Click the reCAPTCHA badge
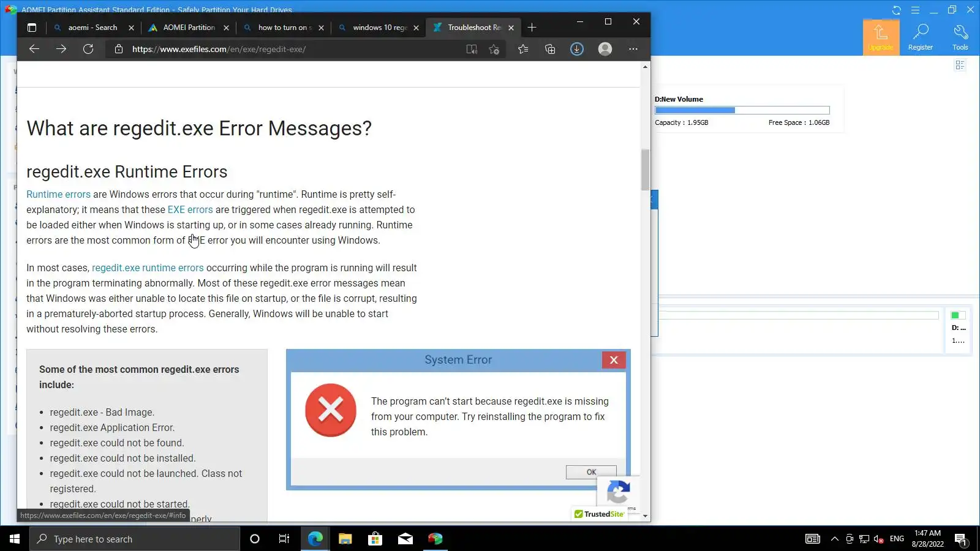980x551 pixels. (618, 492)
